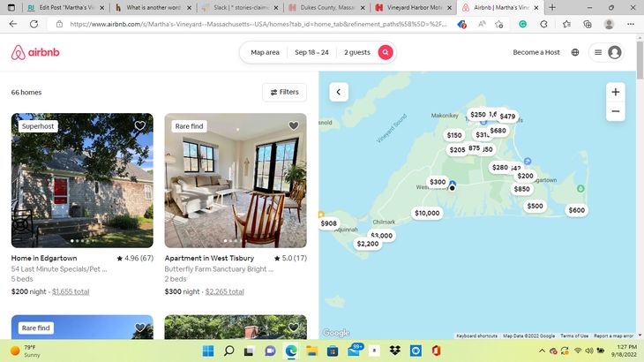
Task: Toggle wishlist heart on Edgartown home
Action: coord(139,125)
